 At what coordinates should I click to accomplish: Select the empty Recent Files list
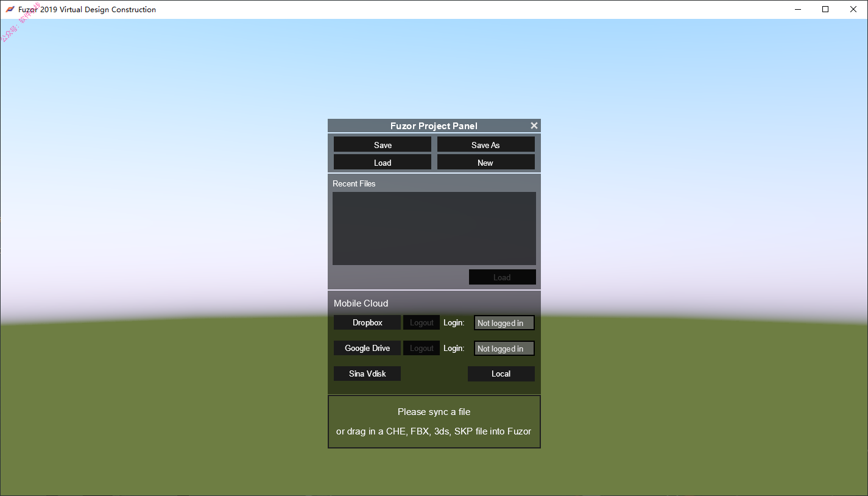coord(434,229)
